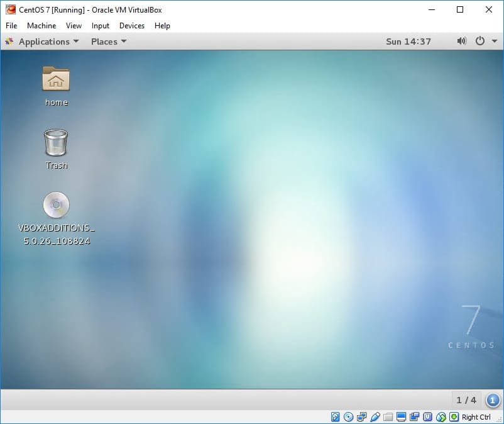Click the optical disc drive indicator
Viewport: 504px width, 424px height.
click(x=348, y=417)
